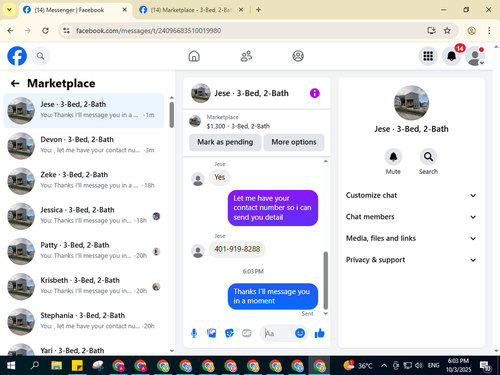The image size is (500, 375).
Task: Switch to the Marketplace 3-Bed, 2-Bath tab
Action: [191, 10]
